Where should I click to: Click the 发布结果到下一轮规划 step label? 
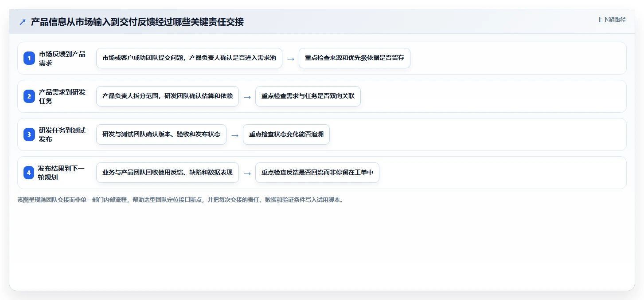coord(61,173)
